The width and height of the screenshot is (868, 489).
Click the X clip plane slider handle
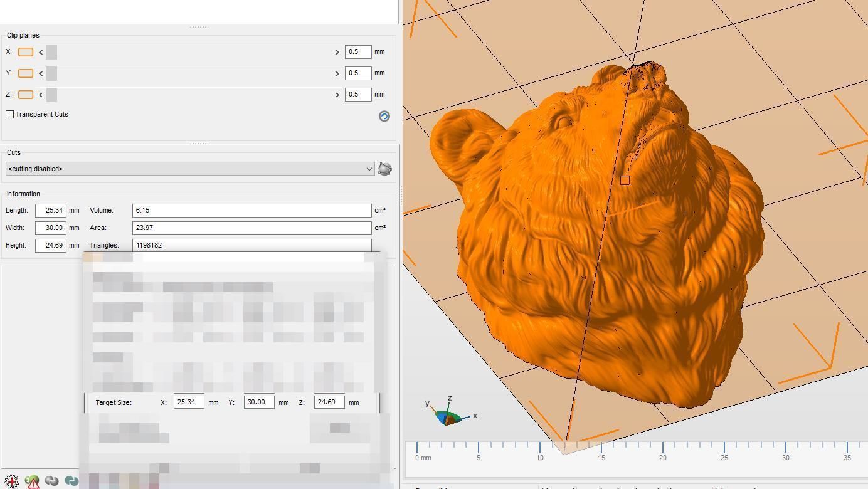[x=51, y=52]
